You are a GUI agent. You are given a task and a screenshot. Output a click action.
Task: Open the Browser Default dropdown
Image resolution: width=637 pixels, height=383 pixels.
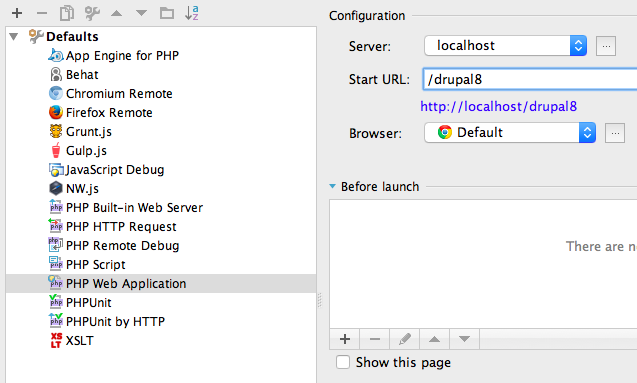pos(510,132)
